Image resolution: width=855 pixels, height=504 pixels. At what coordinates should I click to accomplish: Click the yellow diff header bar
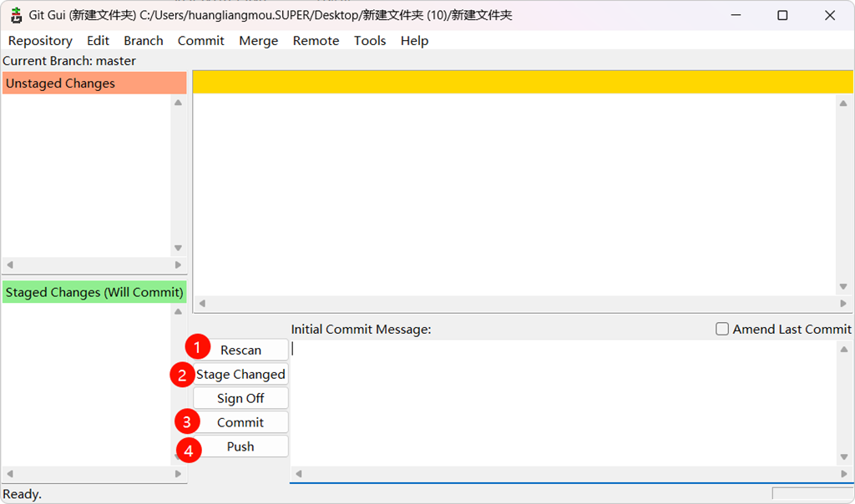[523, 82]
